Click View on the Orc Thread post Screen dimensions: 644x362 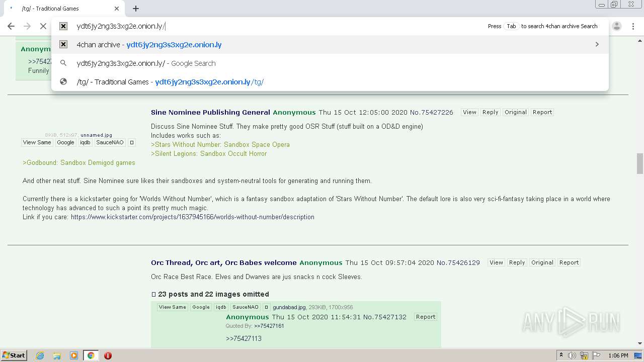click(496, 262)
